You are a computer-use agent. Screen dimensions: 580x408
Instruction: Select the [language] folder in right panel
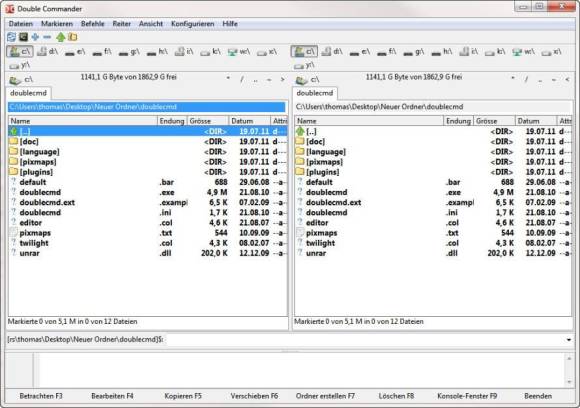point(434,152)
